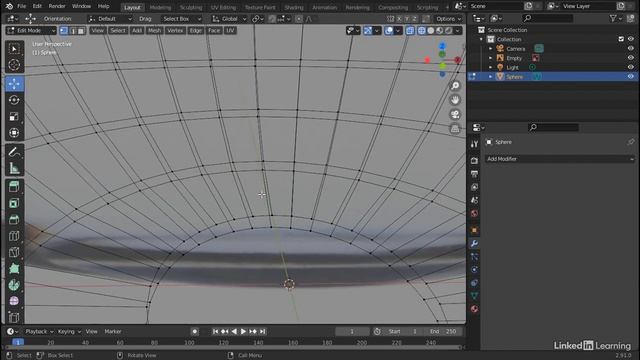Switch to material preview shading
Image resolution: width=640 pixels, height=360 pixels.
[x=440, y=31]
